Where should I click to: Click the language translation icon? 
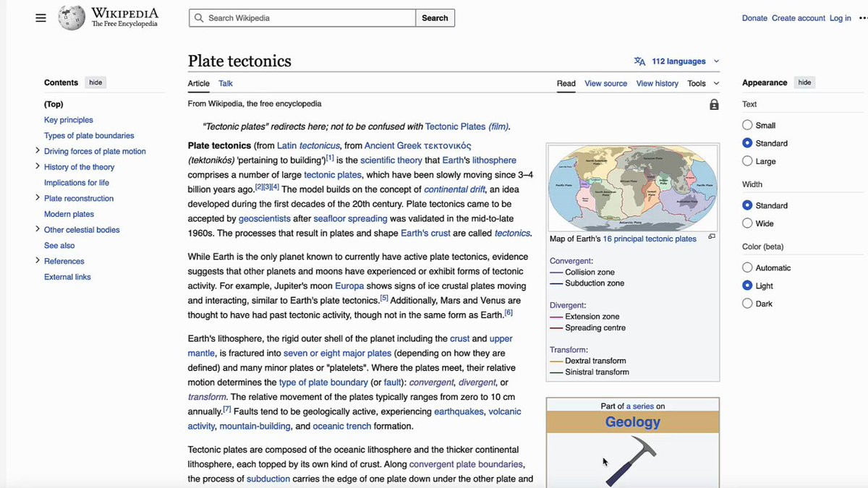click(639, 61)
